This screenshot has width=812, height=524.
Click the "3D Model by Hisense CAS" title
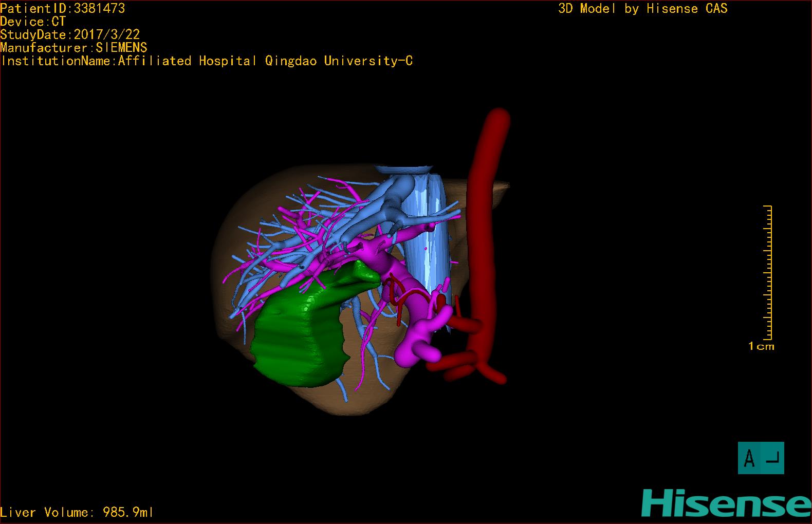643,8
